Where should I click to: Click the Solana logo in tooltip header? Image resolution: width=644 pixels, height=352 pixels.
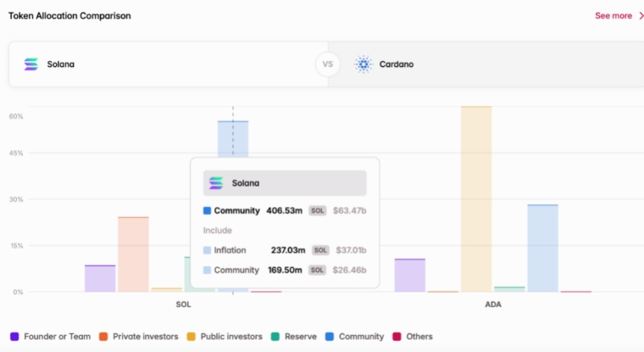click(x=216, y=183)
